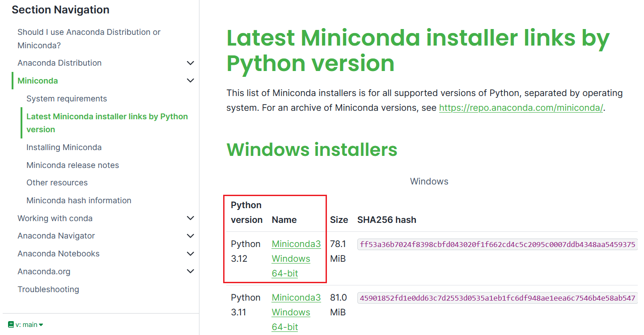Follow the repo.anaconda.com/miniconda link
Image resolution: width=644 pixels, height=335 pixels.
521,108
